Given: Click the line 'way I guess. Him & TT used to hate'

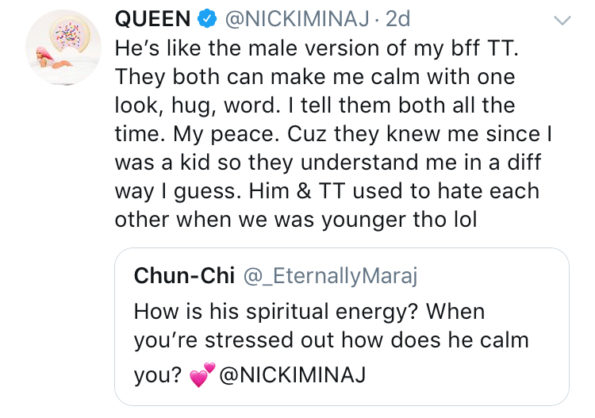Looking at the screenshot, I should coord(327,191).
